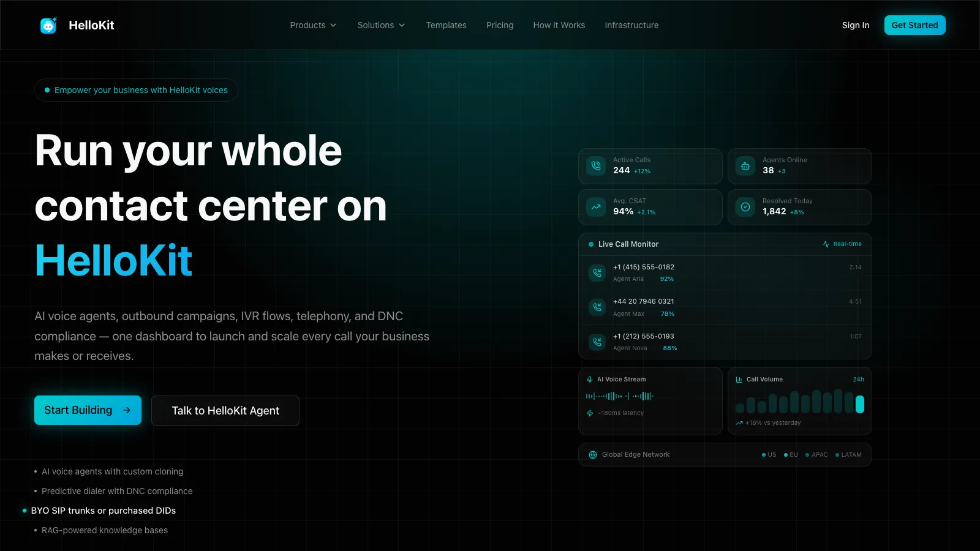Click the AI voice waveform visualization
Image resolution: width=980 pixels, height=551 pixels.
click(620, 396)
